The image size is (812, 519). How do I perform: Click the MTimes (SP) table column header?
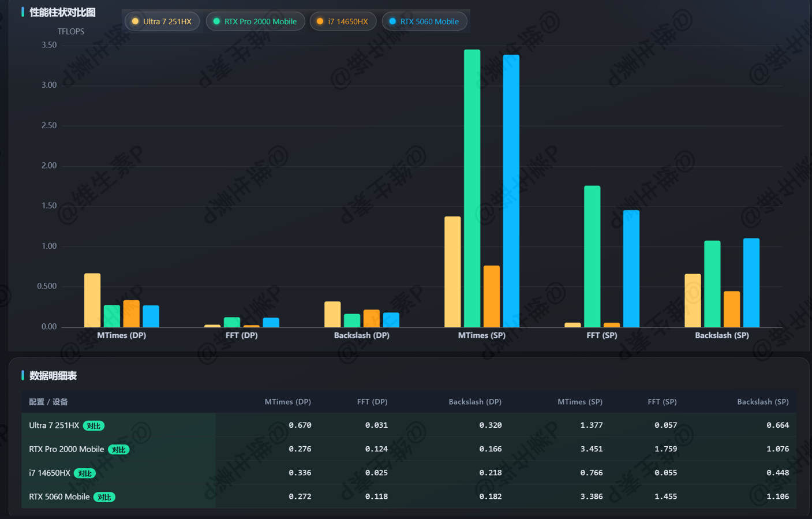580,402
